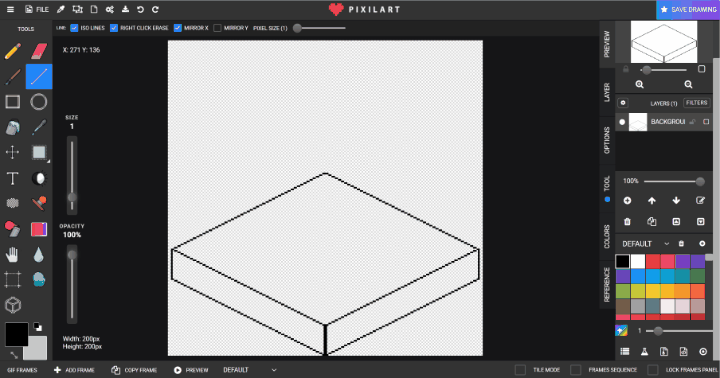This screenshot has height=378, width=720.
Task: Enable the Frames Sequence checkbox
Action: click(x=575, y=370)
